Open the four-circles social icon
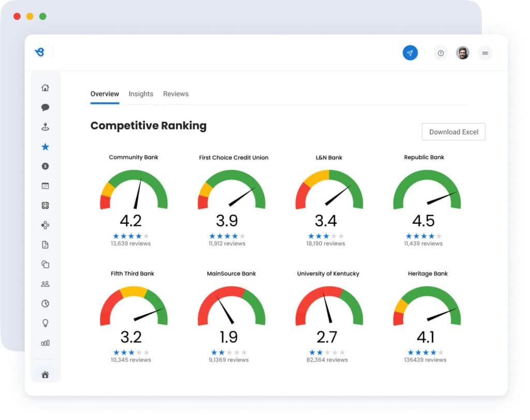 coord(45,225)
